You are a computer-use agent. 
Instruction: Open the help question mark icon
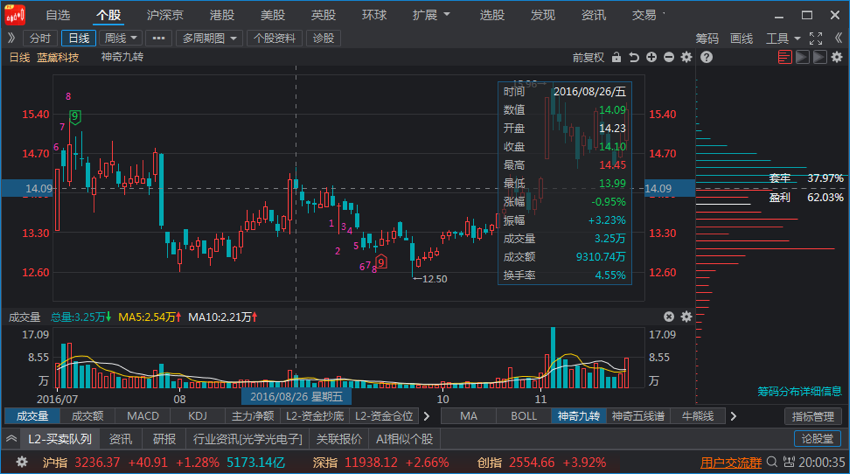pos(706,57)
